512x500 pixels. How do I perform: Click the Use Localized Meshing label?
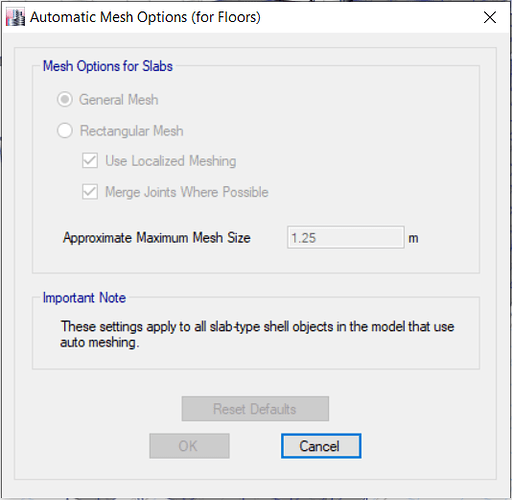coord(171,161)
